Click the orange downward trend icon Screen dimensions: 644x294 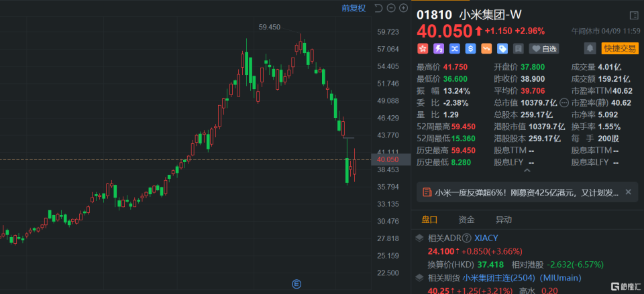tap(486, 49)
